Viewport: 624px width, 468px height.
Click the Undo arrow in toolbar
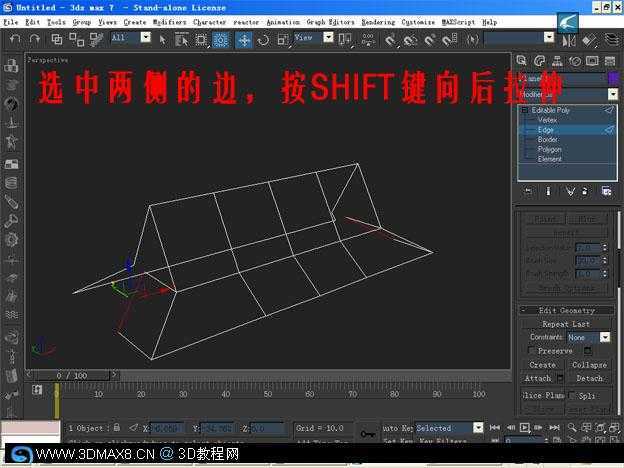point(15,39)
